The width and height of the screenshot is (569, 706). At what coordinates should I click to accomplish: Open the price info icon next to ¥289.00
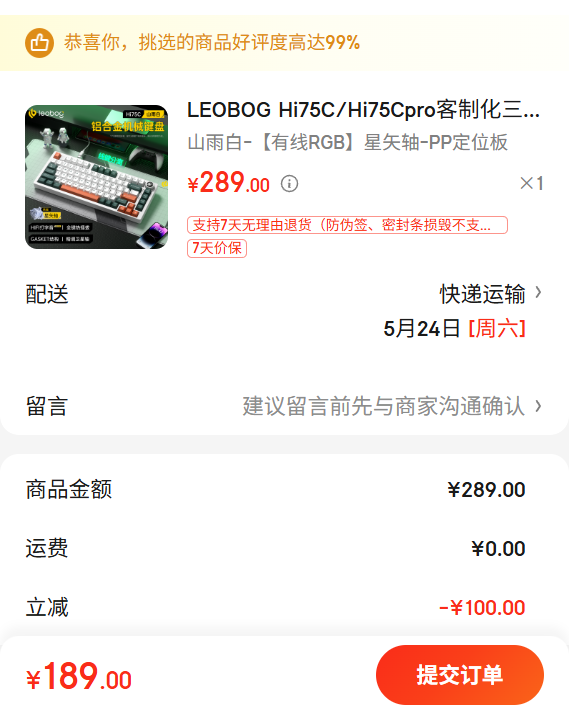[289, 184]
